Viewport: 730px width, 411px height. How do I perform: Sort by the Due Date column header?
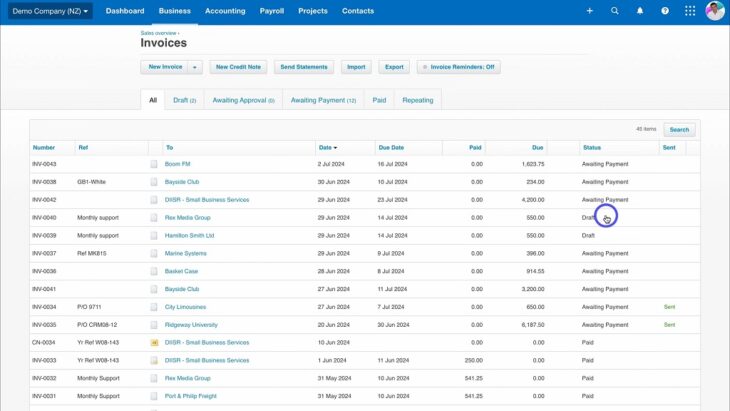(x=391, y=148)
